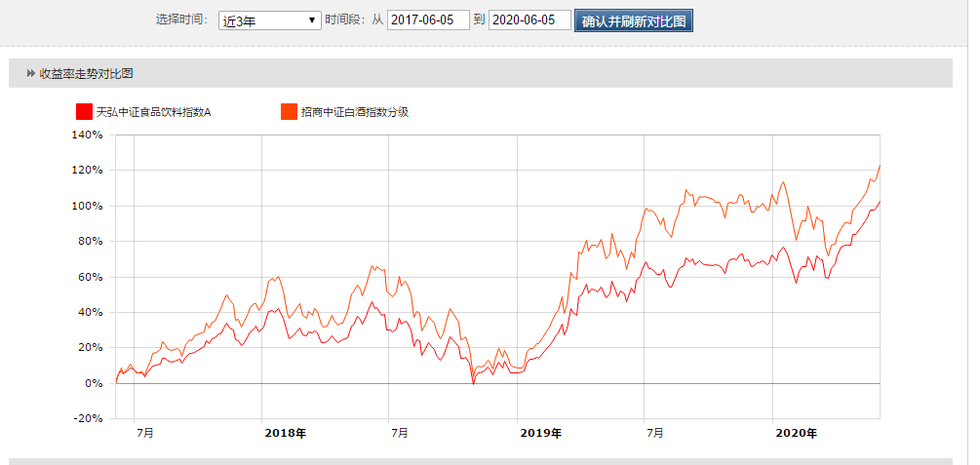The width and height of the screenshot is (980, 465).
Task: Select the 2018年 marker on the time axis
Action: coord(285,433)
